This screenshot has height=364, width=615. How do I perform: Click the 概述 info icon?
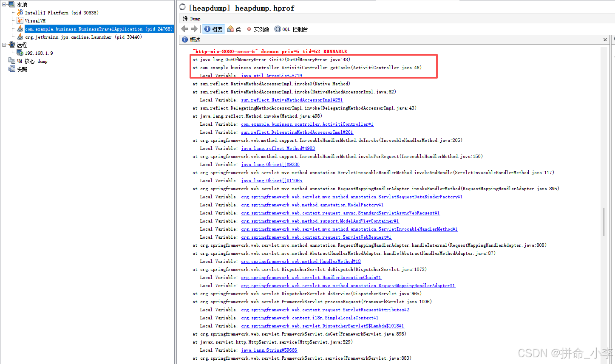(185, 40)
